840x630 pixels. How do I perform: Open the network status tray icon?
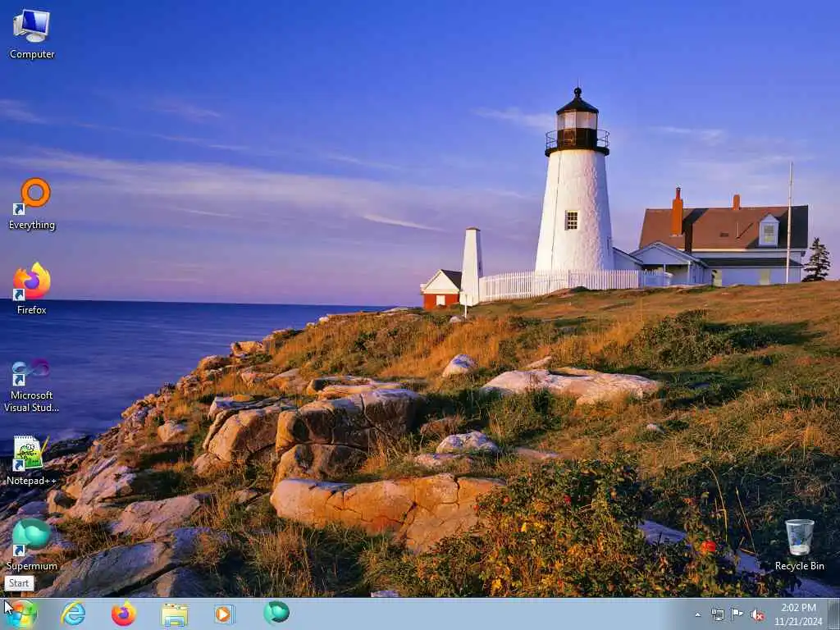[717, 614]
